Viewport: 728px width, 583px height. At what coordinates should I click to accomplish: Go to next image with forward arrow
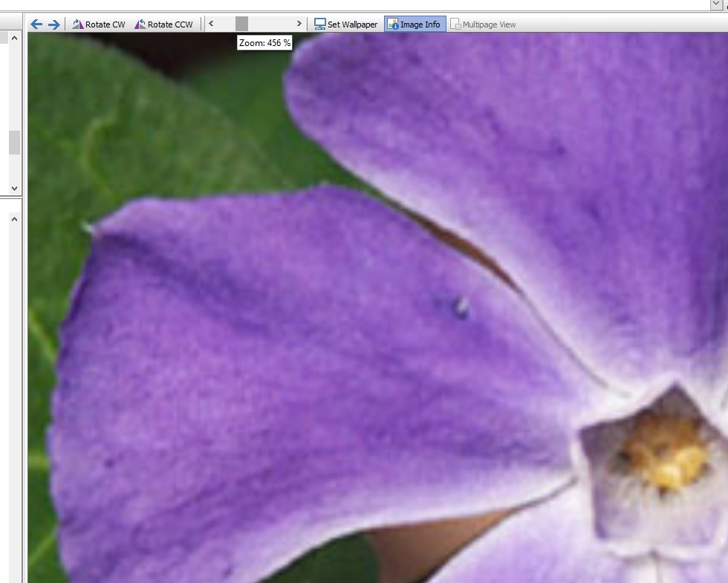coord(53,24)
